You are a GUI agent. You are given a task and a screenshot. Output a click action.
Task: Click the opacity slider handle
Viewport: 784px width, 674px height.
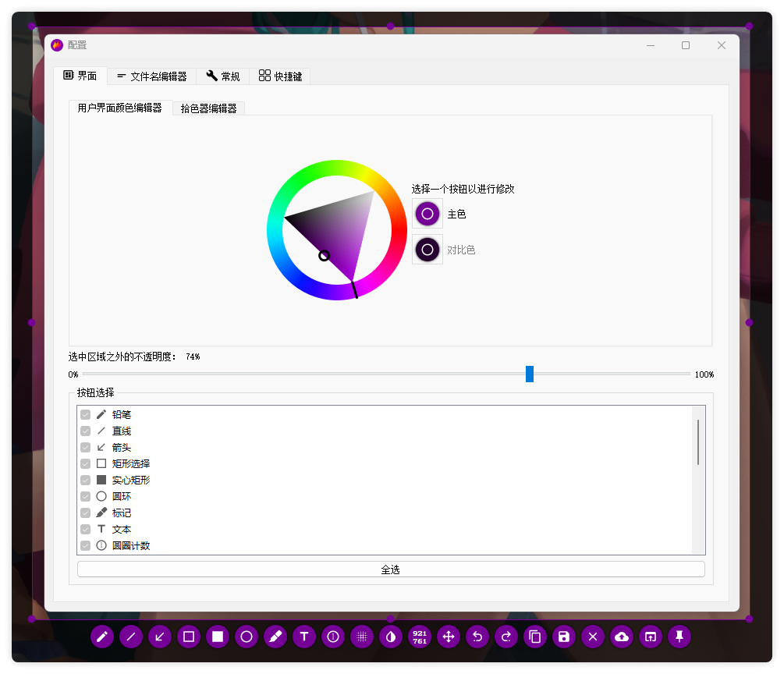click(x=530, y=374)
